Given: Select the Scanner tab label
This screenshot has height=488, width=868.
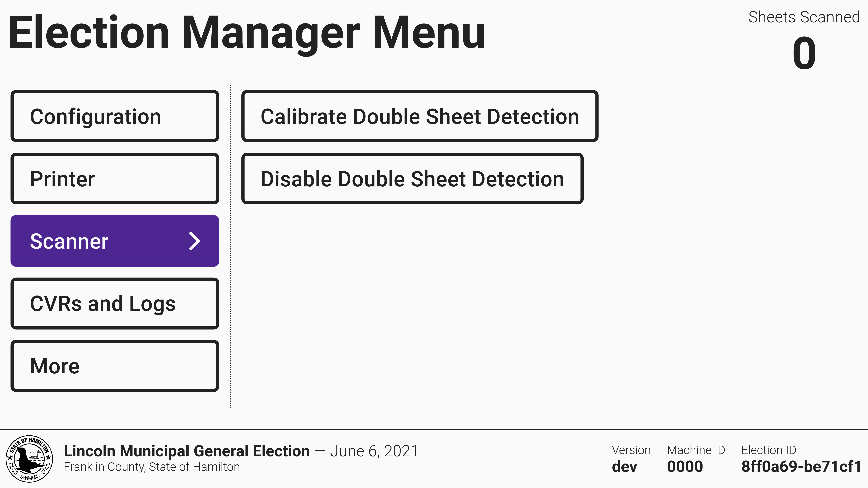Looking at the screenshot, I should pyautogui.click(x=69, y=241).
